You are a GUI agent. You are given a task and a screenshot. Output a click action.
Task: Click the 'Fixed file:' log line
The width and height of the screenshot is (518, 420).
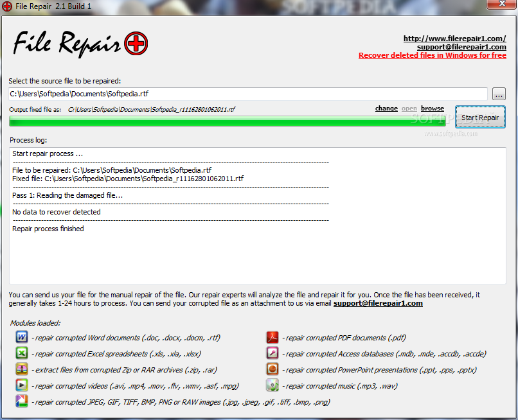coord(128,179)
